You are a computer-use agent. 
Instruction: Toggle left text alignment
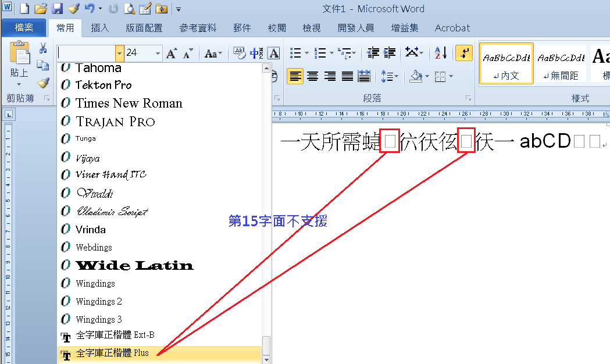(295, 76)
